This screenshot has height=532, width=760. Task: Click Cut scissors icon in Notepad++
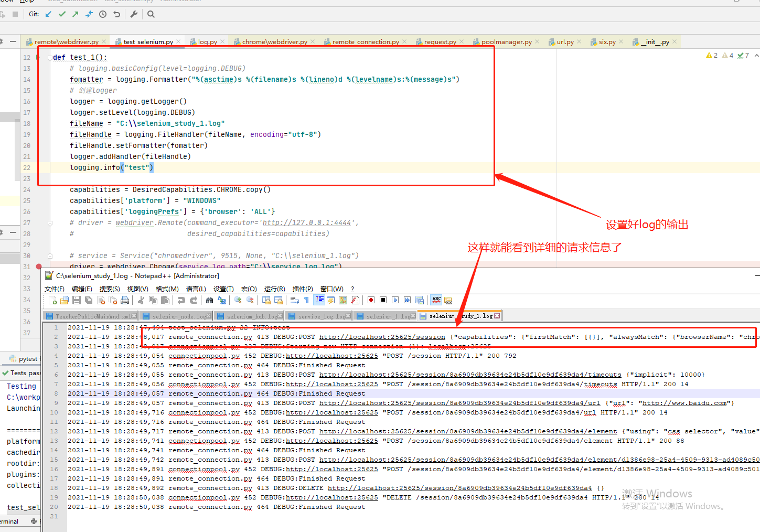pyautogui.click(x=141, y=300)
